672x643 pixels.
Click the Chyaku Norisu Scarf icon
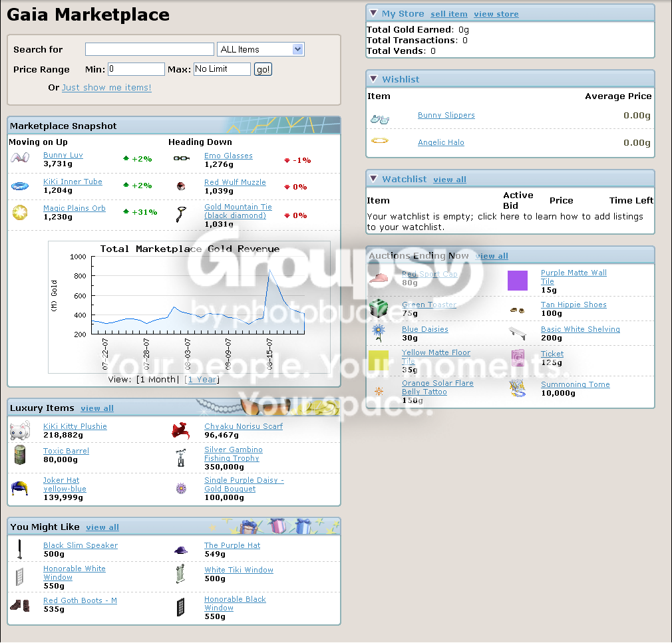(181, 430)
